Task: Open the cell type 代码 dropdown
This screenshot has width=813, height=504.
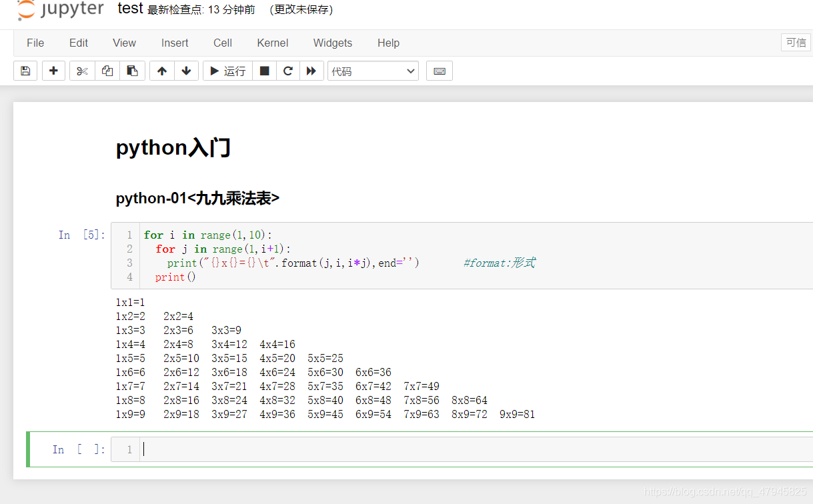Action: click(x=373, y=71)
